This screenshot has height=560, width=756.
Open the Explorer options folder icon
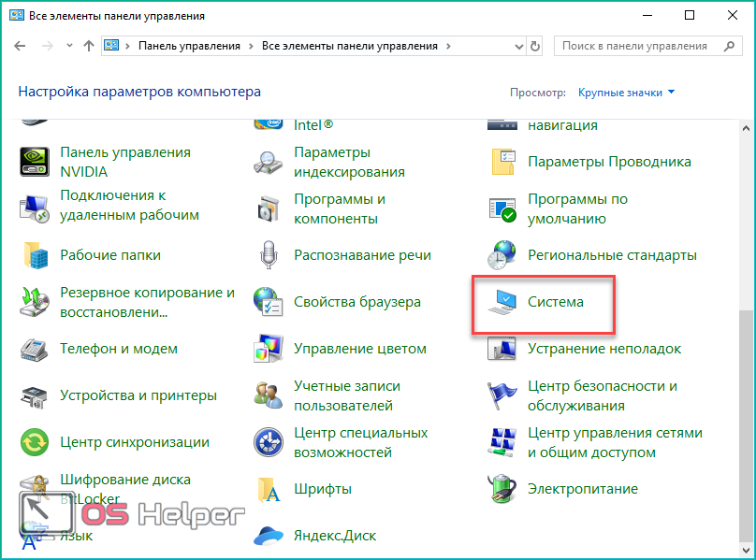502,162
